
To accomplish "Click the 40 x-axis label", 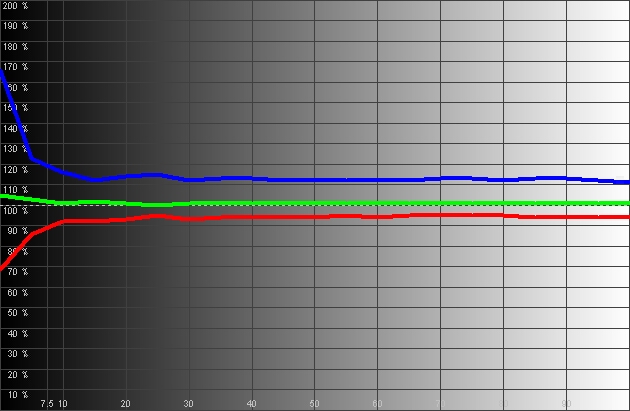I will point(252,404).
